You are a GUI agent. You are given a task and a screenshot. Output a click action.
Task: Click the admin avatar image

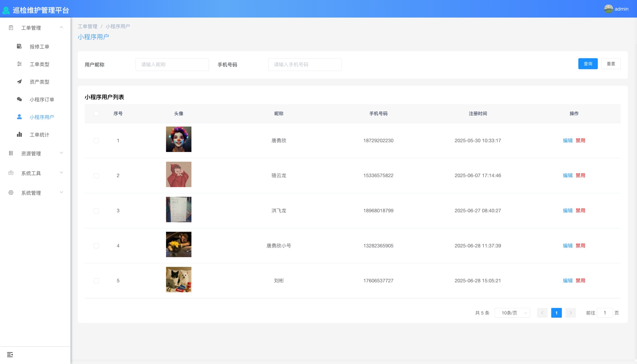point(608,9)
